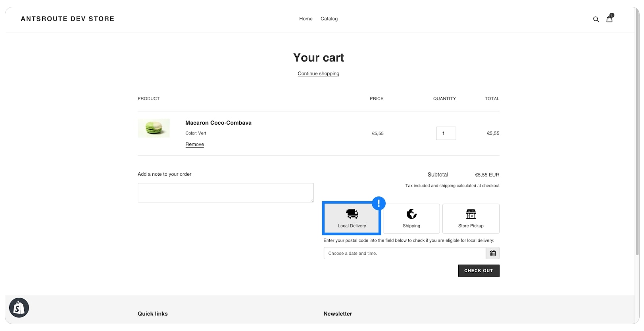Remove Macaron Coco-Combava from cart
The width and height of the screenshot is (644, 331).
(195, 144)
